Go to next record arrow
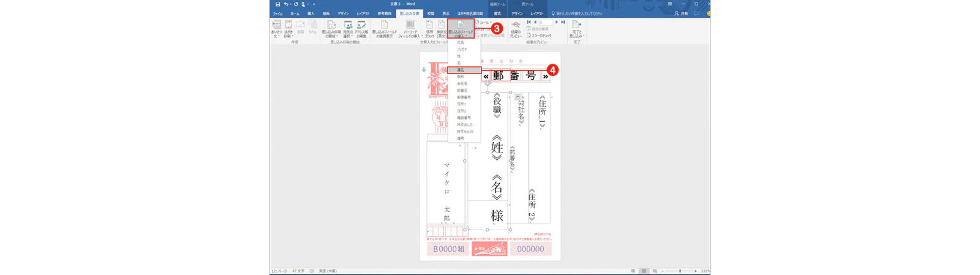Viewport: 980px width, 275px height. tap(556, 22)
